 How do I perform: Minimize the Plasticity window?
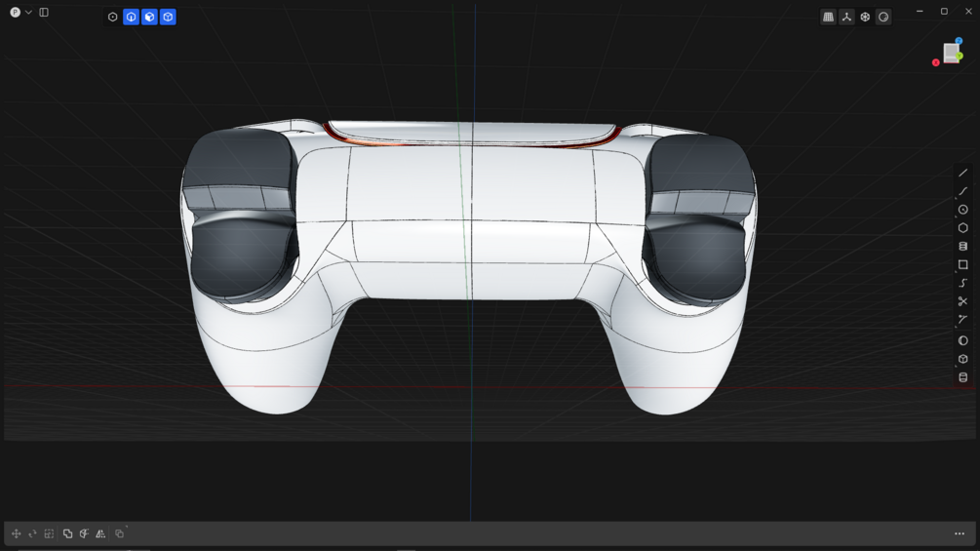pyautogui.click(x=920, y=12)
